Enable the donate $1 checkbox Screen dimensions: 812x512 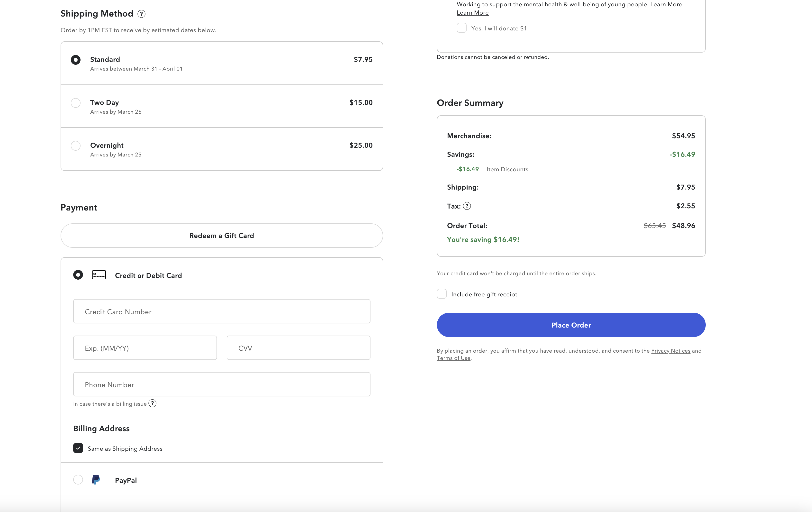(461, 28)
